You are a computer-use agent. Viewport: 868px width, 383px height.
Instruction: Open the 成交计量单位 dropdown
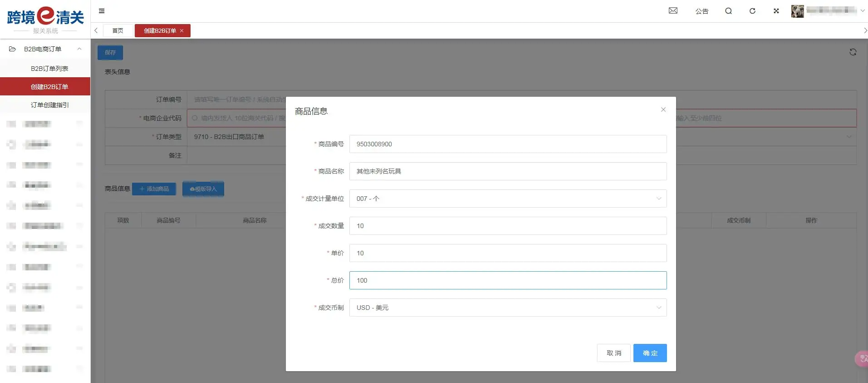507,199
